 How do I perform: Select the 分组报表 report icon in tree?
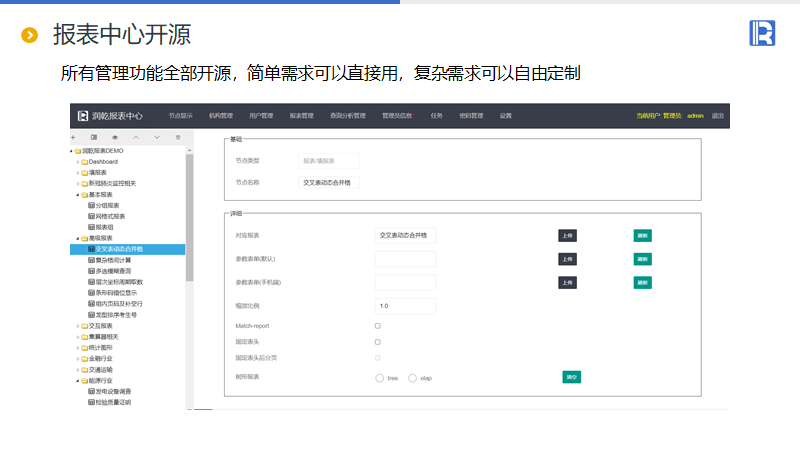(x=92, y=205)
